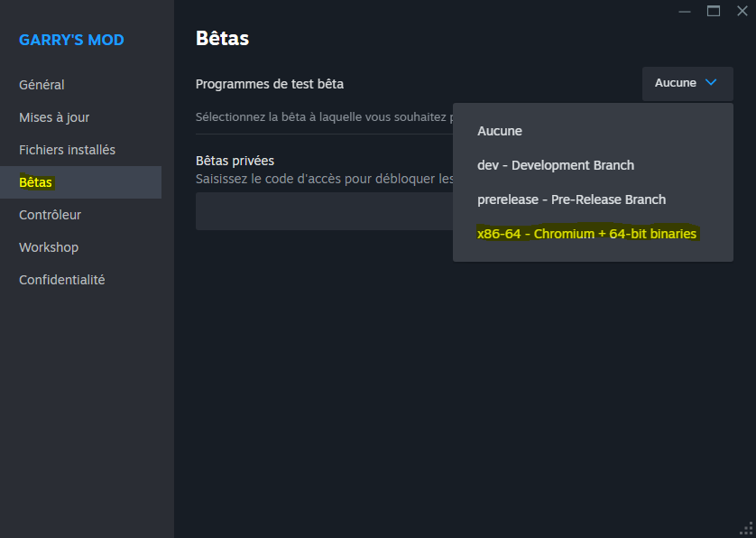Viewport: 756px width, 538px height.
Task: Close the properties window
Action: pos(742,11)
